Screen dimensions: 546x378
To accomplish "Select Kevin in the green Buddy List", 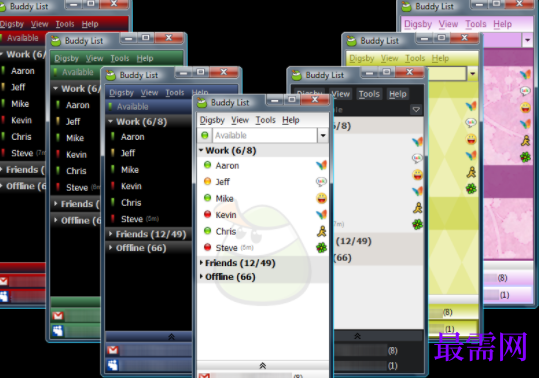I will tap(76, 155).
